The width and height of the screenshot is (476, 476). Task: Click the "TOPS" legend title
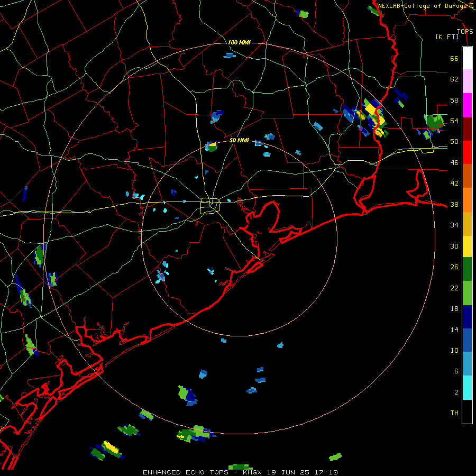tap(465, 32)
